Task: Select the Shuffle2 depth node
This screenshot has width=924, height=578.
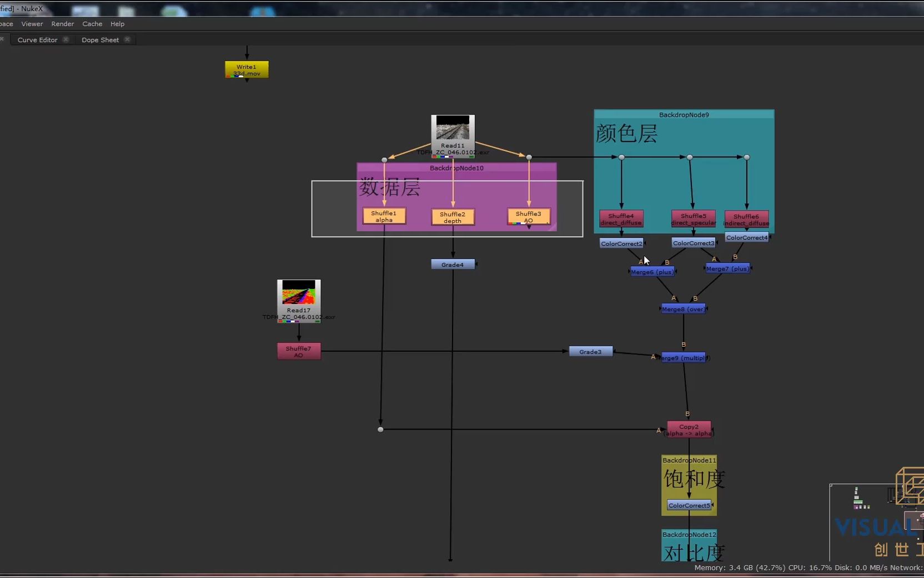Action: (453, 217)
